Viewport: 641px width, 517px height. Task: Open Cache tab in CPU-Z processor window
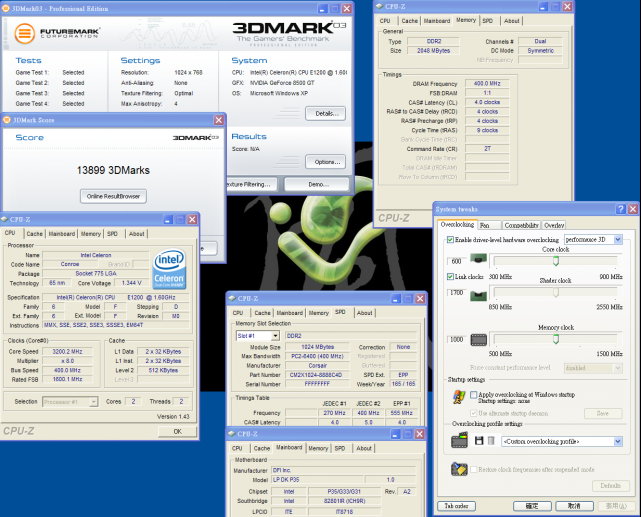(35, 234)
